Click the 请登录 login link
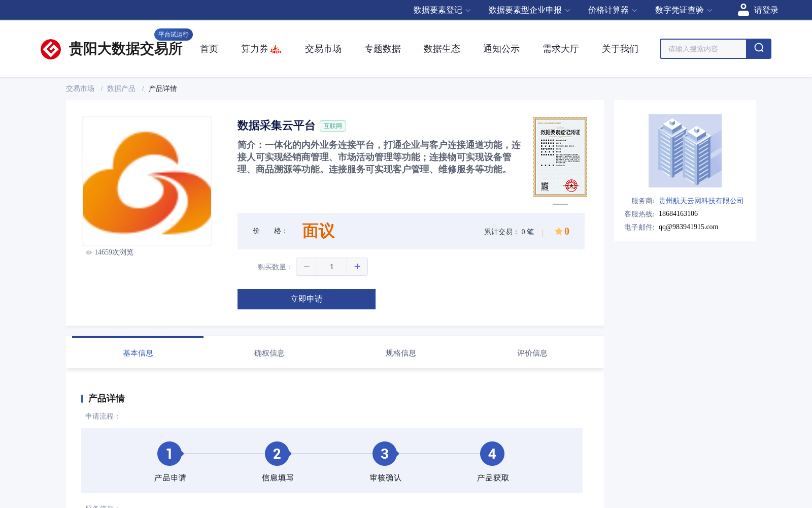812x508 pixels. (766, 10)
